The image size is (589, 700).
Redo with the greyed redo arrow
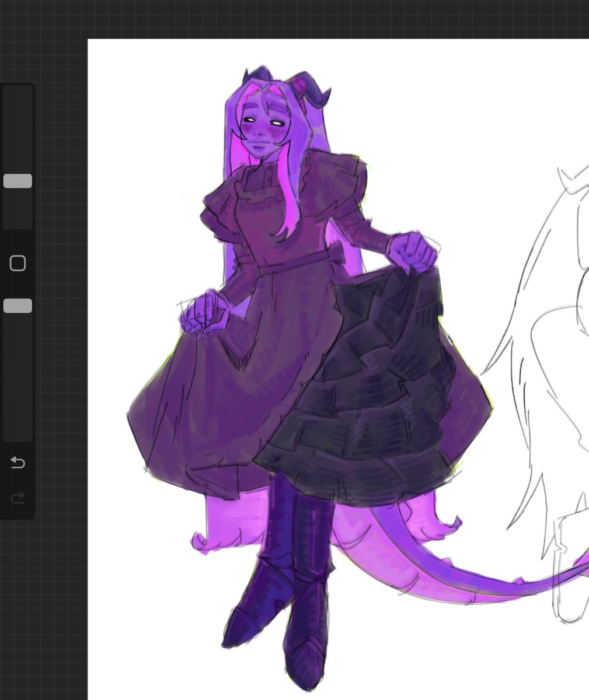pyautogui.click(x=18, y=498)
